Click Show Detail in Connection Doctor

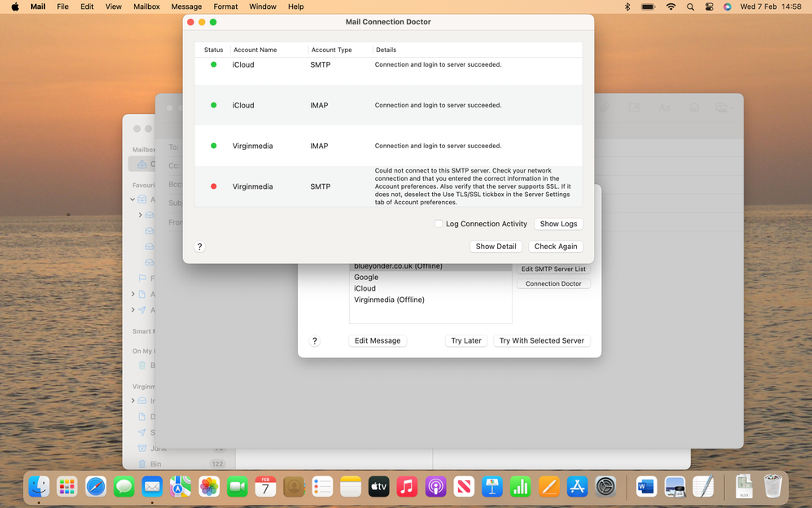point(495,246)
